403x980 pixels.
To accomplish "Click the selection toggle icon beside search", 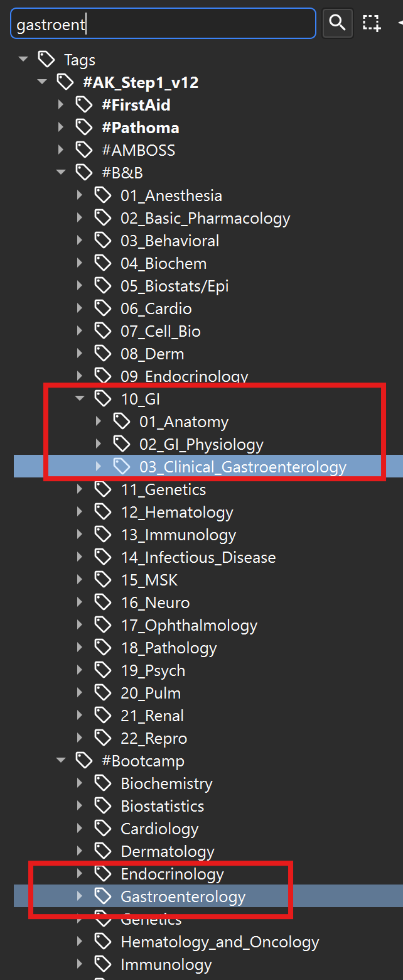I will point(372,23).
